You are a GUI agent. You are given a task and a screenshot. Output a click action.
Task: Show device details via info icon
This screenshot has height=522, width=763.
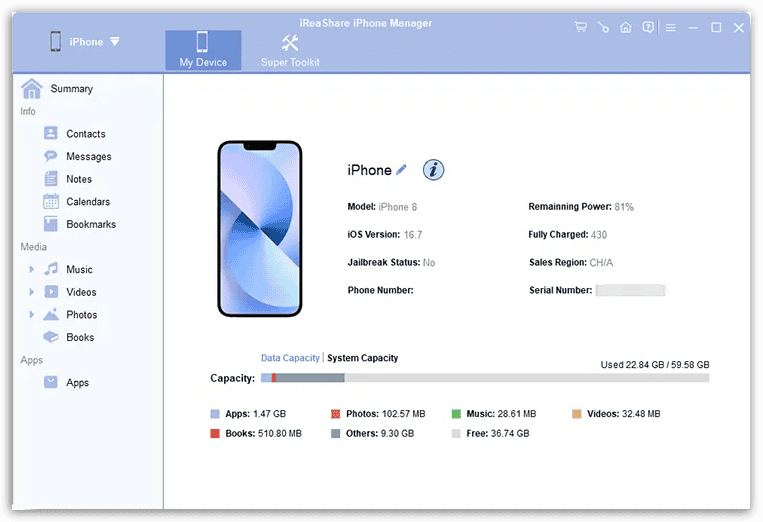click(433, 170)
